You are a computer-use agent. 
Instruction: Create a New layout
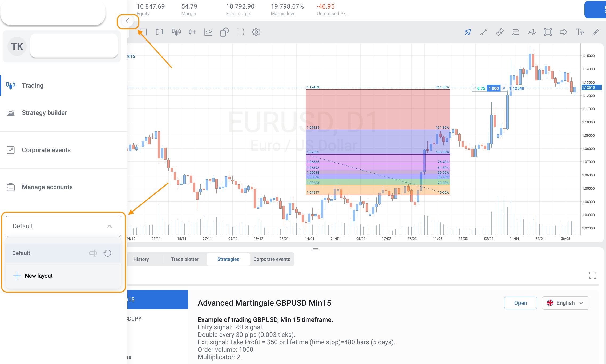39,276
